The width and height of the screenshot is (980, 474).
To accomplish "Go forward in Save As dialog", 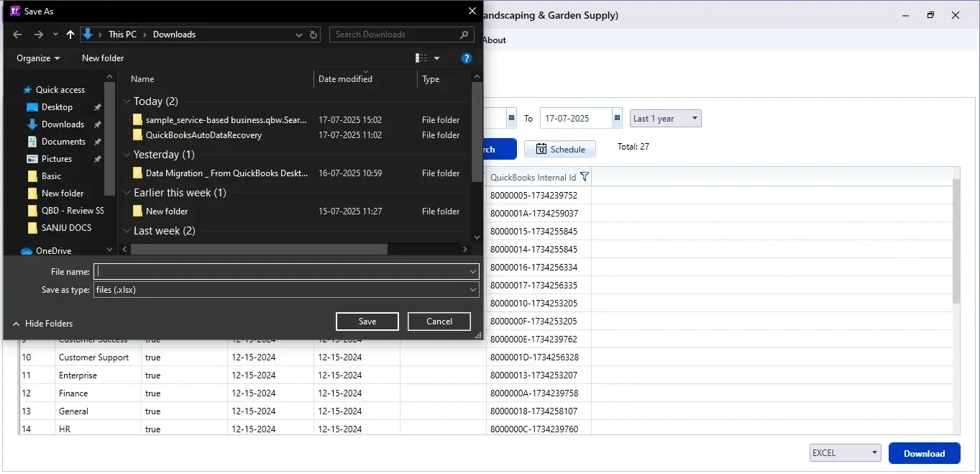I will coord(39,35).
